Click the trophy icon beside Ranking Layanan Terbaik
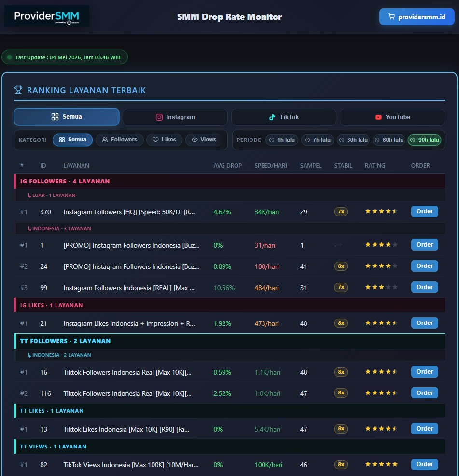Viewport: 459px width, 476px height. [18, 90]
